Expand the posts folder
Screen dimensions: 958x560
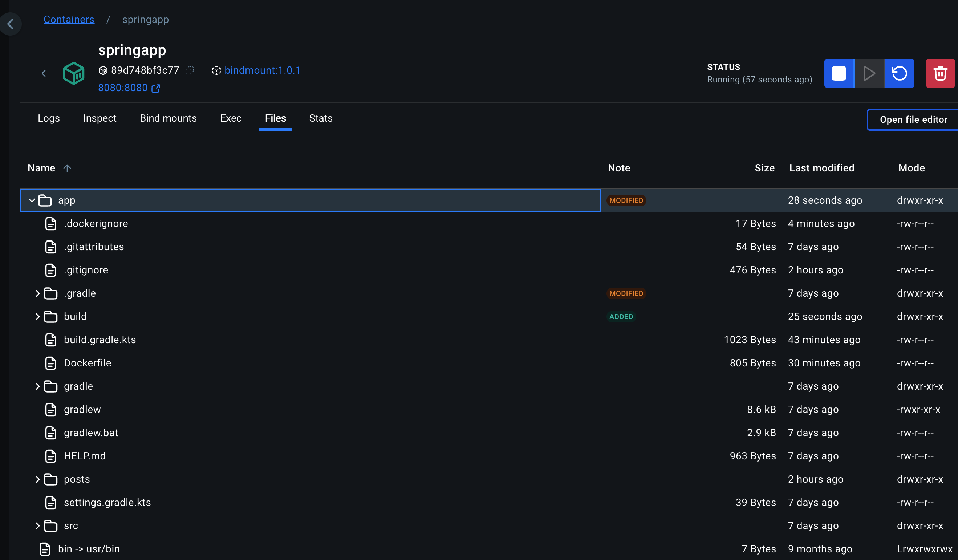(37, 479)
